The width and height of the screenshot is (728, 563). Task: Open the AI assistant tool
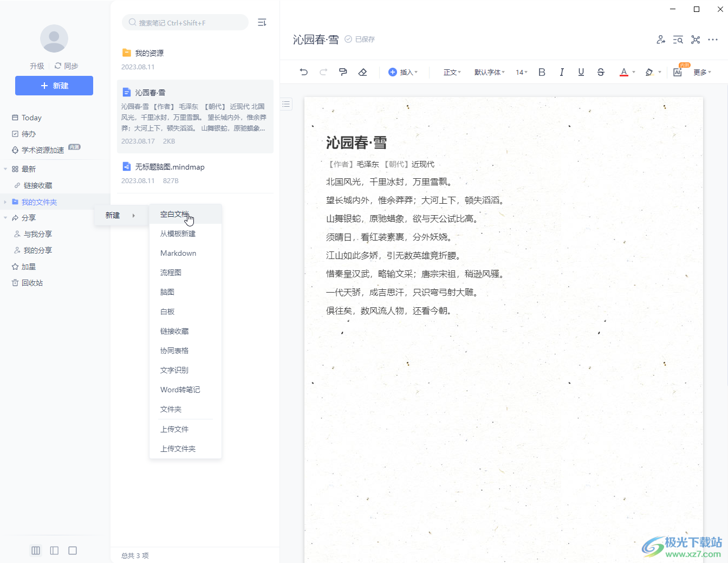tap(678, 72)
